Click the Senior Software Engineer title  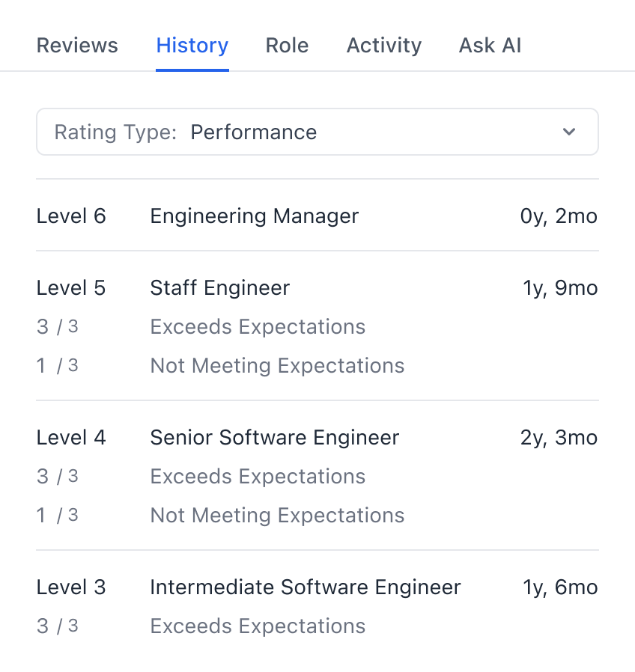point(274,438)
